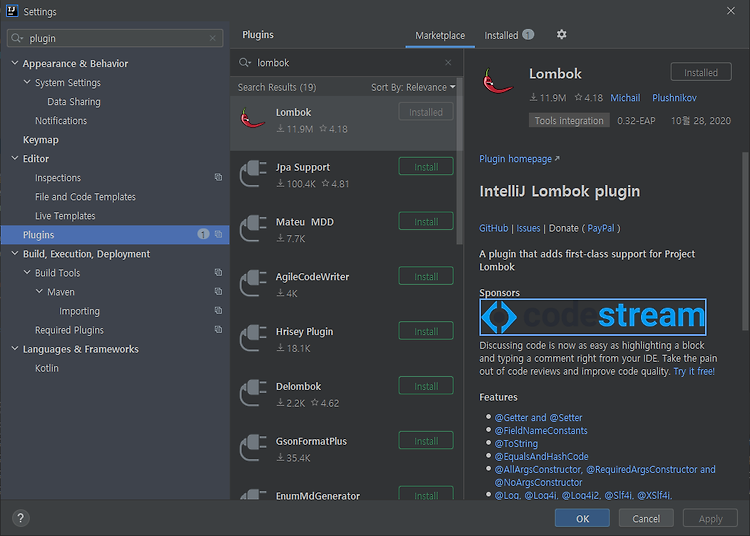Install the Hrisey Plugin
Viewport: 750px width, 536px height.
point(426,331)
